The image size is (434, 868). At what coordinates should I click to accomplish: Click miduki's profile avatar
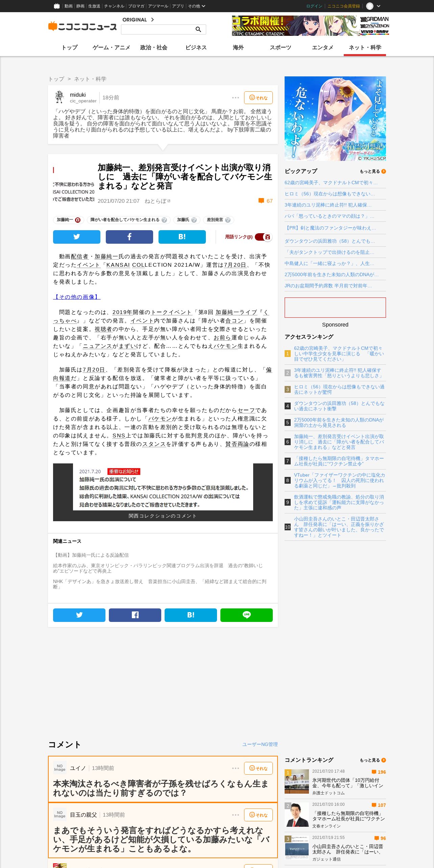point(60,97)
